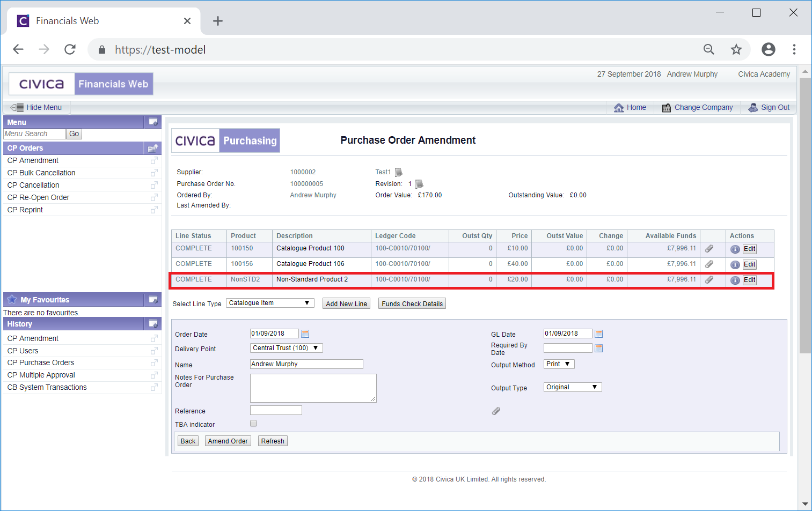Click the Home link
Image resolution: width=812 pixels, height=511 pixels.
(x=637, y=107)
